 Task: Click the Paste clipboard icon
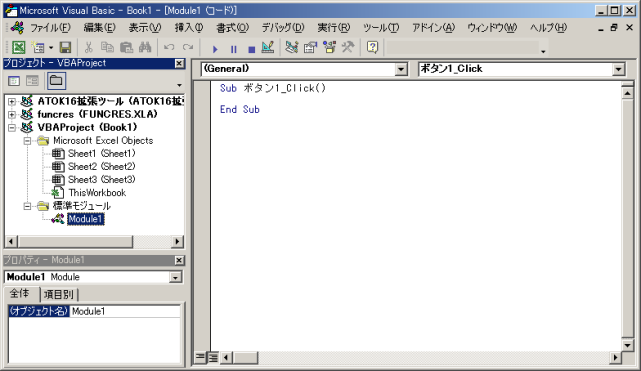126,48
